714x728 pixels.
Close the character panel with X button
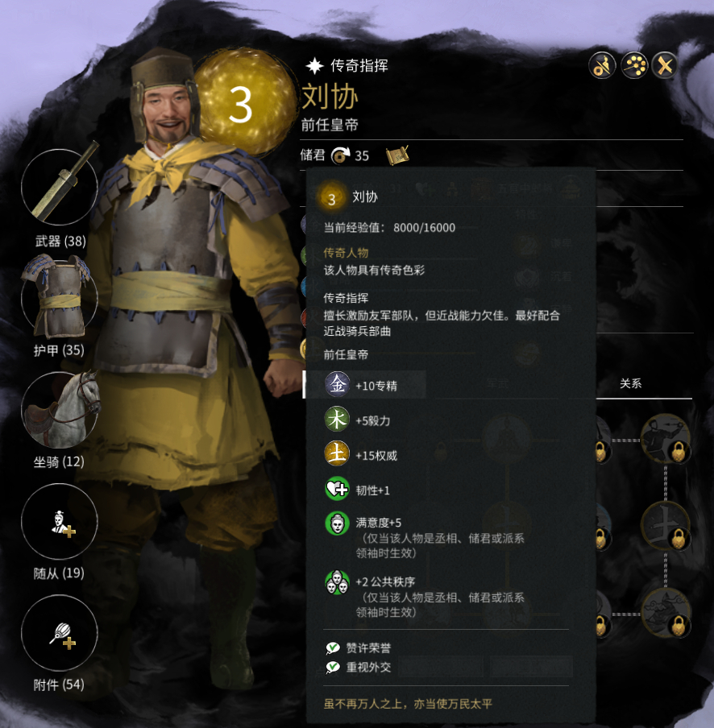(665, 65)
